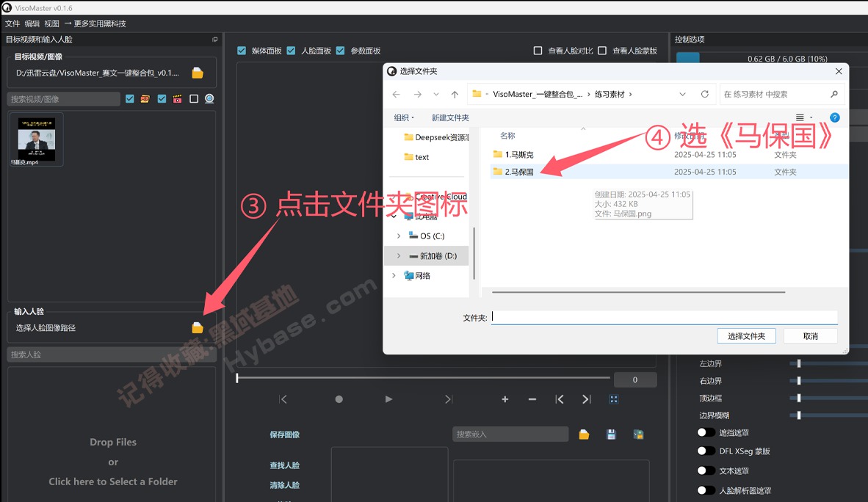Go back in the folder dialog
This screenshot has width=868, height=502.
pos(397,94)
